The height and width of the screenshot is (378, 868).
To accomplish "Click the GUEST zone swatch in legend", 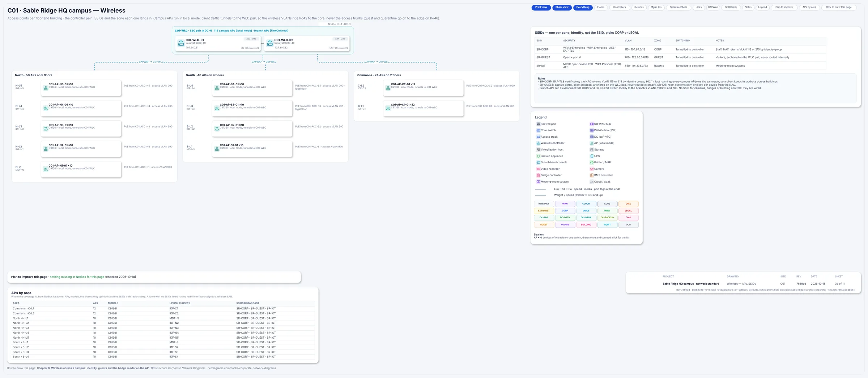I will pyautogui.click(x=544, y=225).
